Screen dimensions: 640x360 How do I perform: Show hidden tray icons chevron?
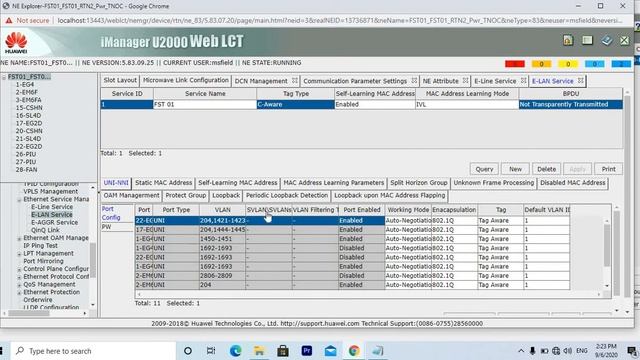pyautogui.click(x=521, y=351)
